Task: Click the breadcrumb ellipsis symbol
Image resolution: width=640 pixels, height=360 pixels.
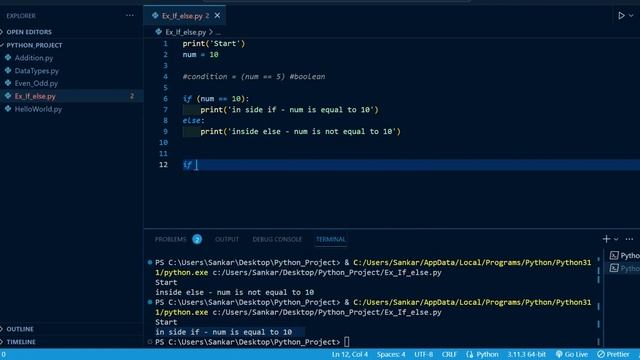Action: (218, 32)
